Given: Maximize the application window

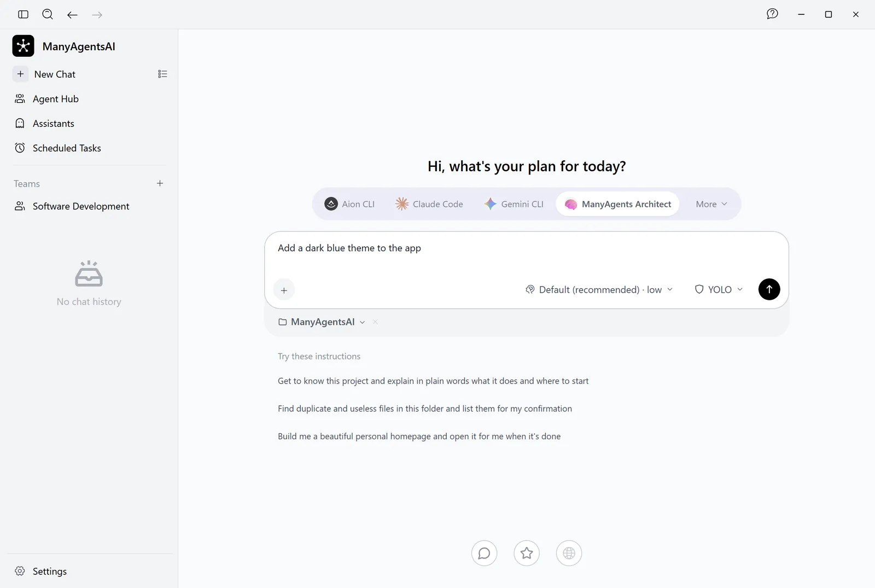Looking at the screenshot, I should pos(829,14).
